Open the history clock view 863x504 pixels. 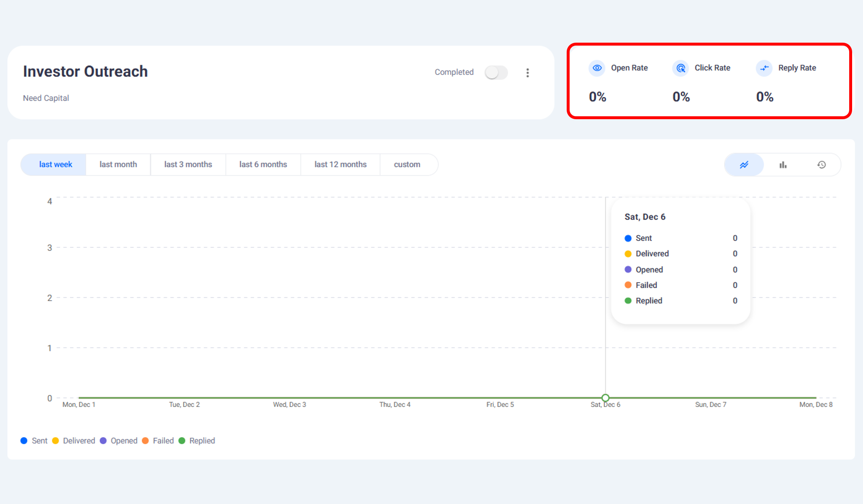(821, 165)
